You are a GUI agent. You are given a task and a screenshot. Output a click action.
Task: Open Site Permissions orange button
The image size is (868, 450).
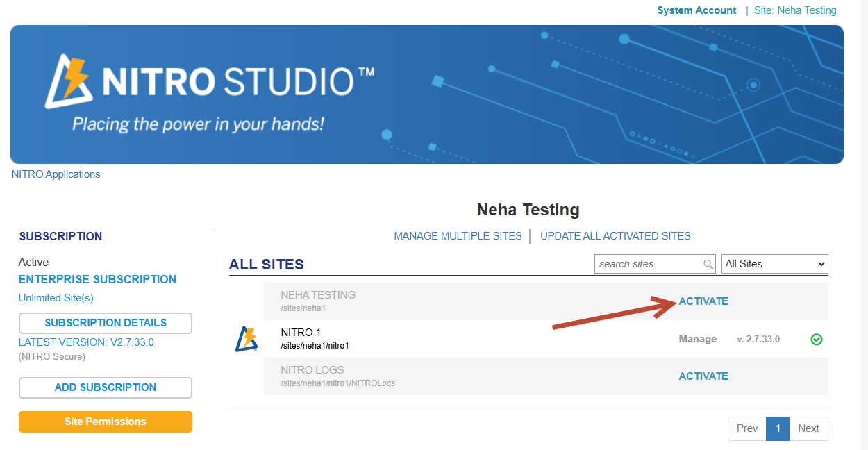106,422
